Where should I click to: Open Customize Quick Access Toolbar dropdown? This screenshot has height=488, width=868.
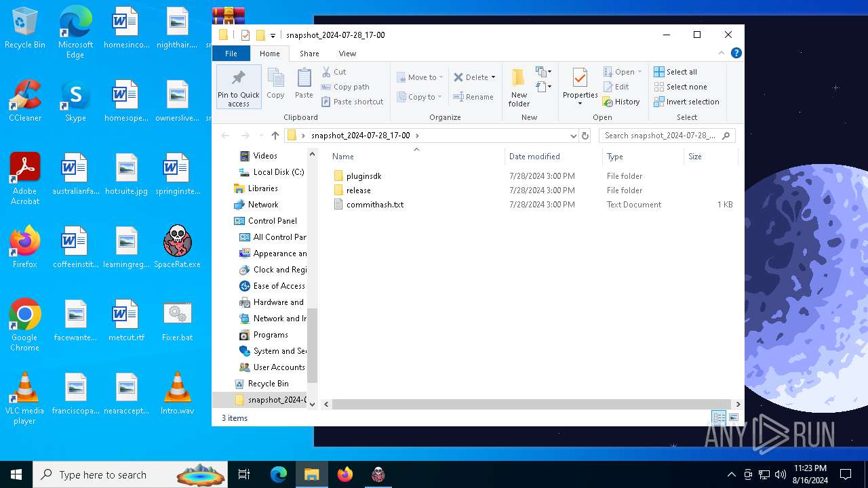tap(273, 35)
